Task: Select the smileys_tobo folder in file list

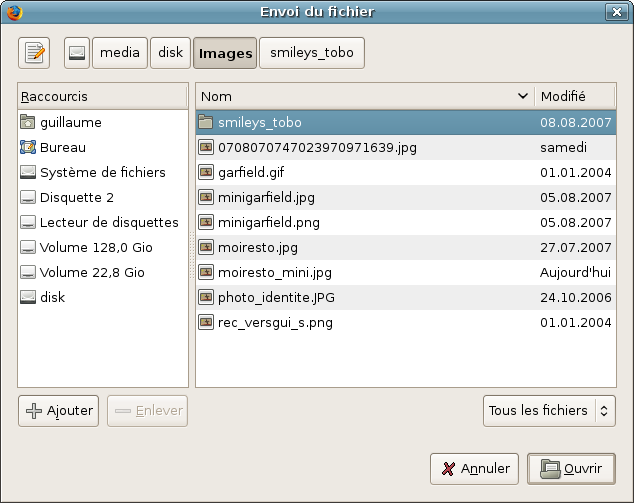Action: click(x=260, y=122)
